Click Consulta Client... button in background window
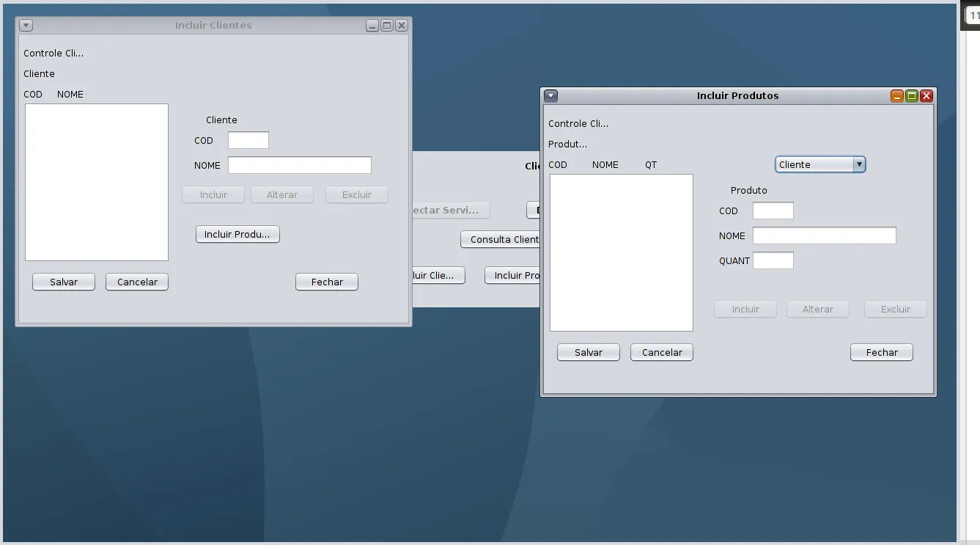Image resolution: width=980 pixels, height=545 pixels. [501, 239]
